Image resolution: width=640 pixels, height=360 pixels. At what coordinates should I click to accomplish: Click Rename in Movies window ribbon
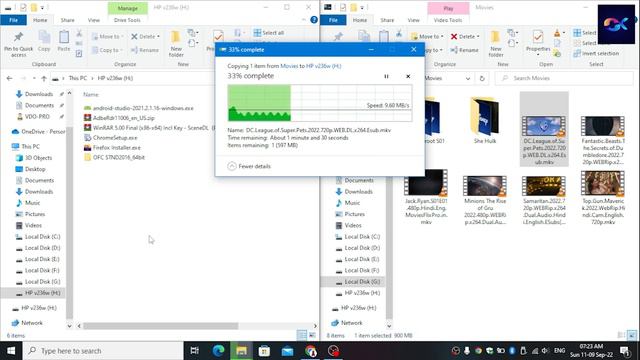tap(464, 50)
